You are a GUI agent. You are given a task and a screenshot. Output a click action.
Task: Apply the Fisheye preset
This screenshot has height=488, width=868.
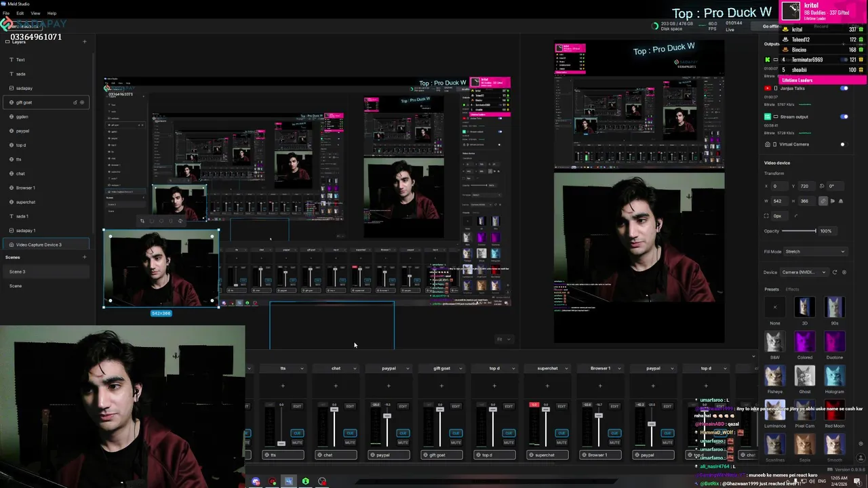[775, 375]
